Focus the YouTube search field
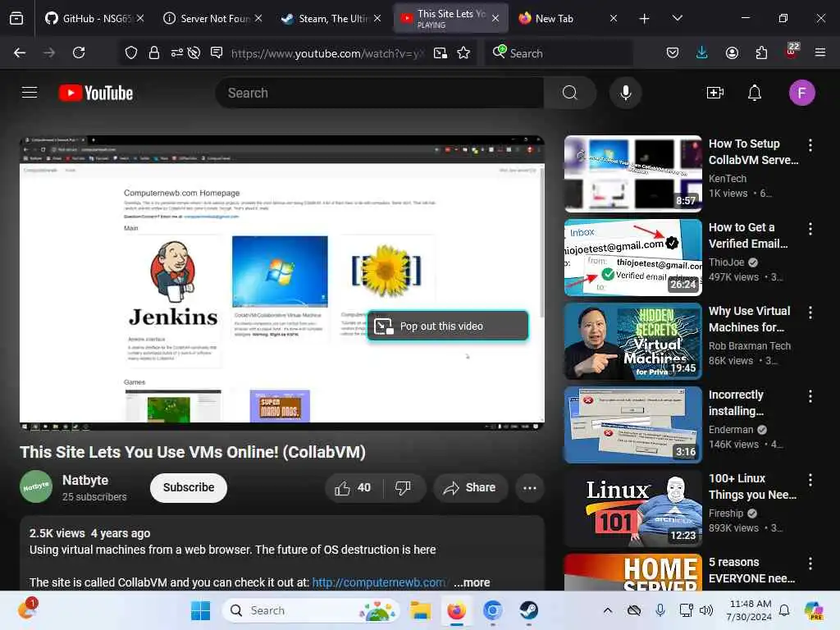This screenshot has width=840, height=630. tap(379, 93)
